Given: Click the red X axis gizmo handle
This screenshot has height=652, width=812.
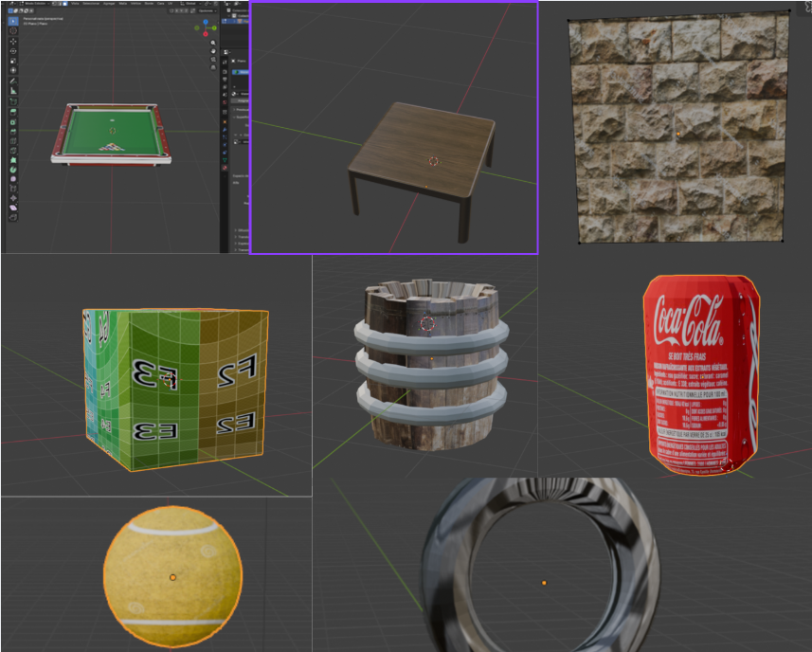Looking at the screenshot, I should pos(206,34).
